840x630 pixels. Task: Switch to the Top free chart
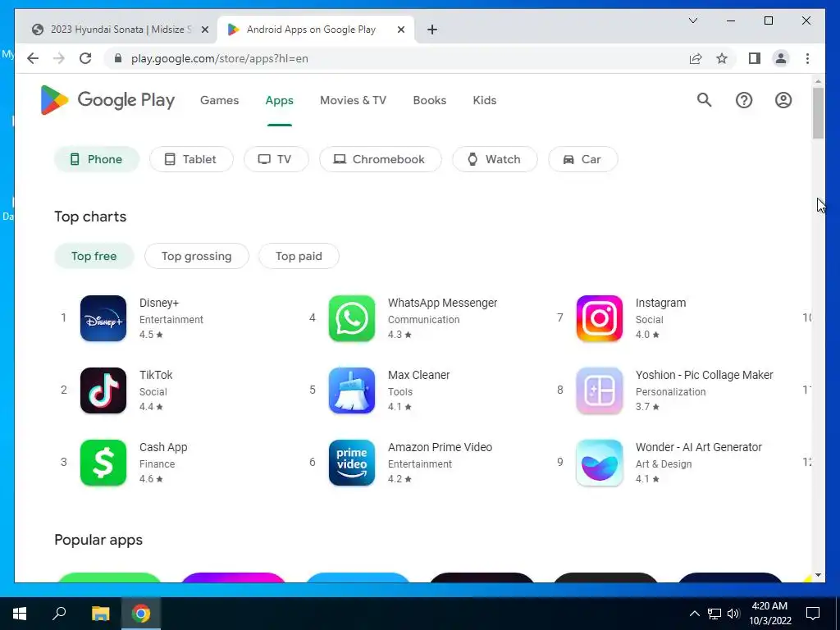click(94, 256)
